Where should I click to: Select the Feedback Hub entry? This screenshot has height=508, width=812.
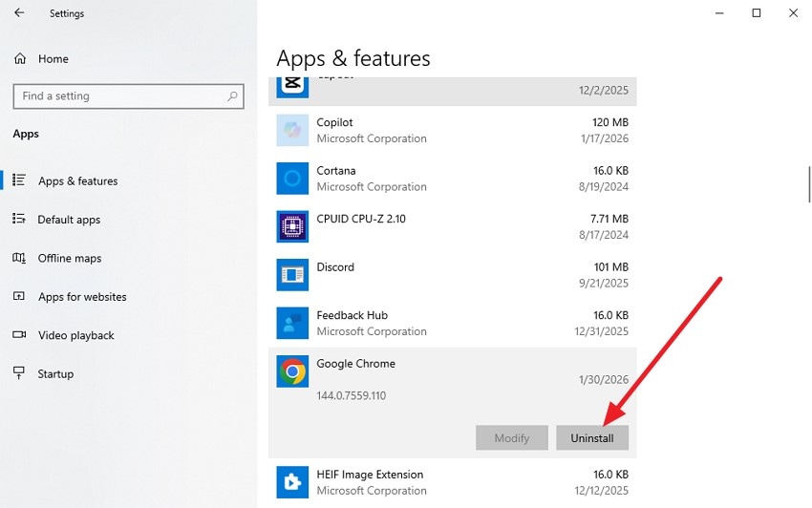[353, 315]
